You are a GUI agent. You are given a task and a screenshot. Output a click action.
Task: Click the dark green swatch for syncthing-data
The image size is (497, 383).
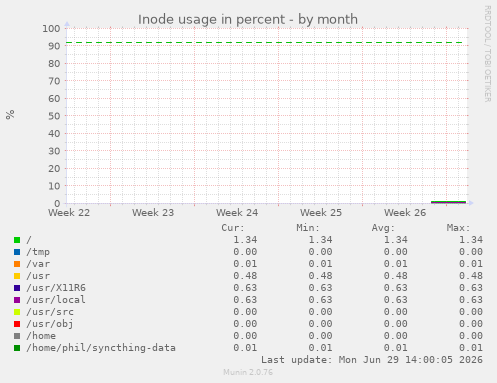[17, 348]
